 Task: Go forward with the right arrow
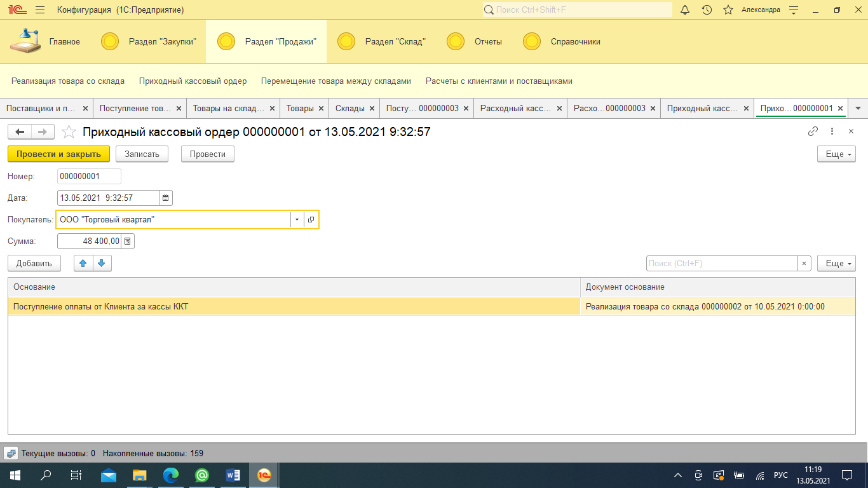[x=43, y=132]
